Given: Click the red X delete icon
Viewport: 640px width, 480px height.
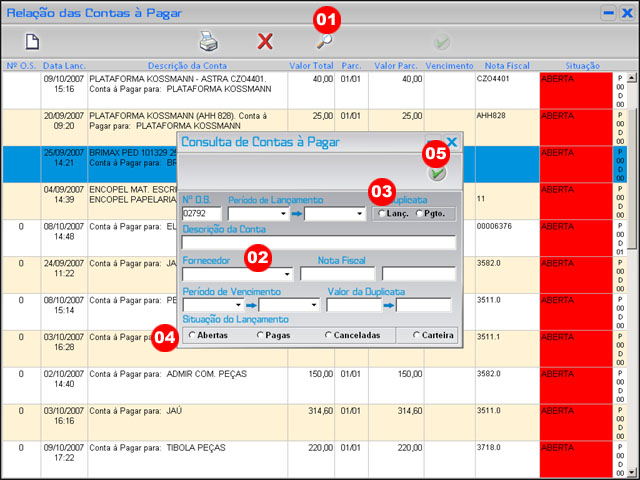Looking at the screenshot, I should [265, 42].
